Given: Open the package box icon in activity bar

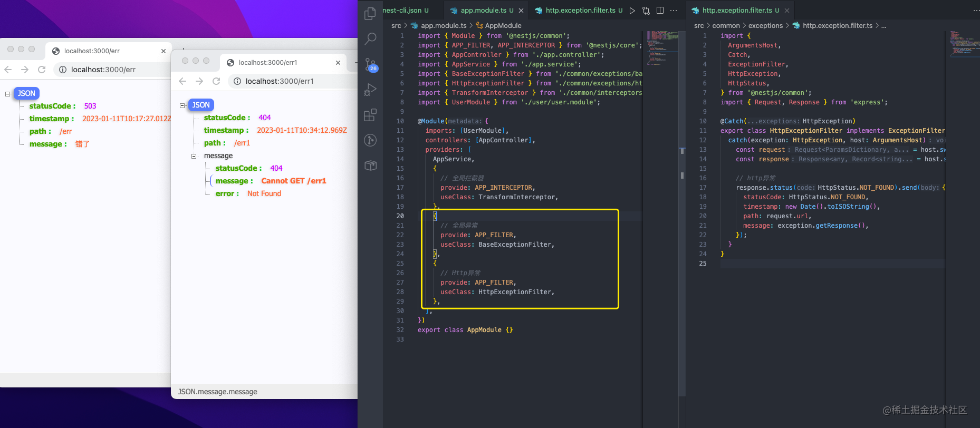Looking at the screenshot, I should [370, 166].
